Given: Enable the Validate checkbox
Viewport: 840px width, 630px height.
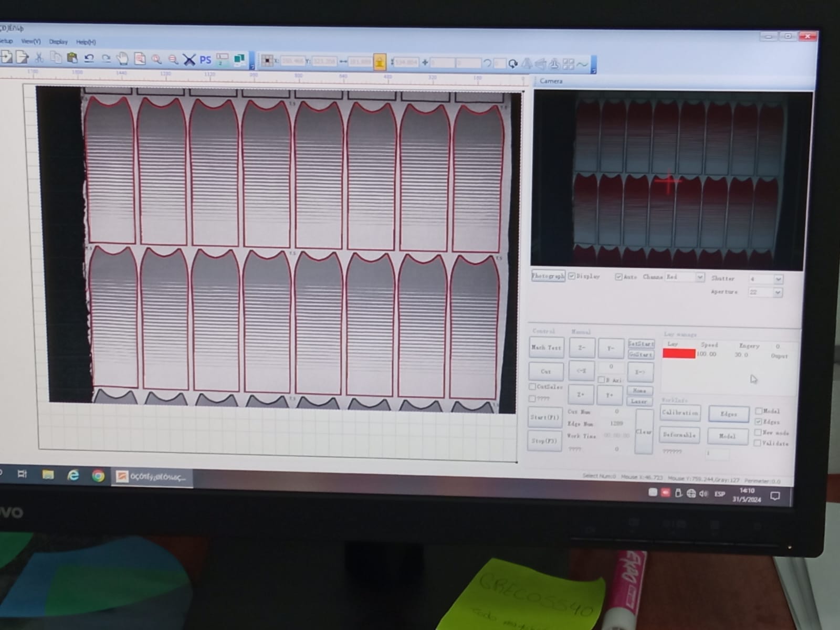Looking at the screenshot, I should tap(758, 443).
